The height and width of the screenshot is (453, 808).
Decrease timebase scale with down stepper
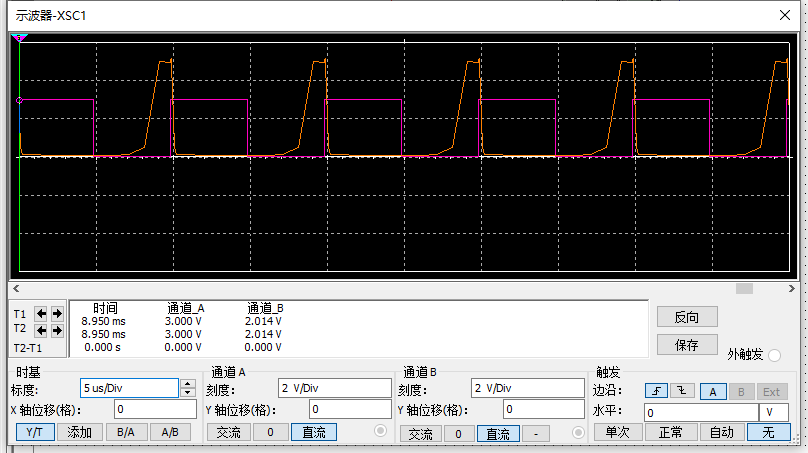click(188, 393)
